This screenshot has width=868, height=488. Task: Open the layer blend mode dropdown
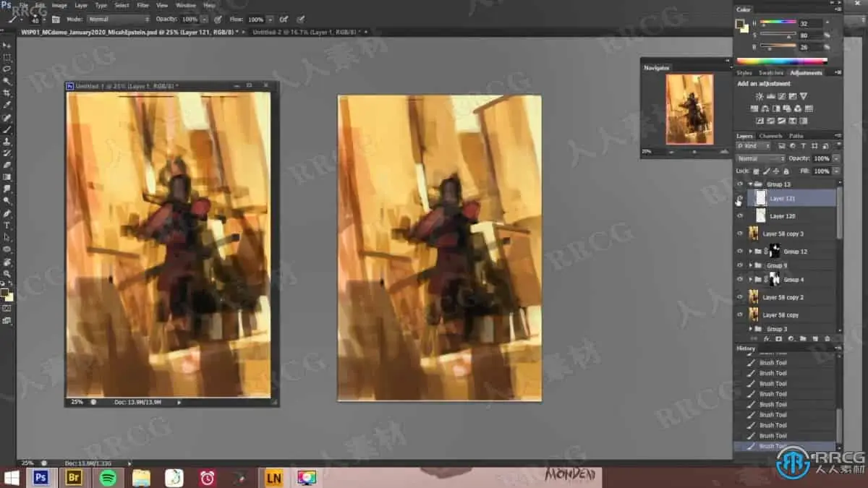[x=760, y=158]
